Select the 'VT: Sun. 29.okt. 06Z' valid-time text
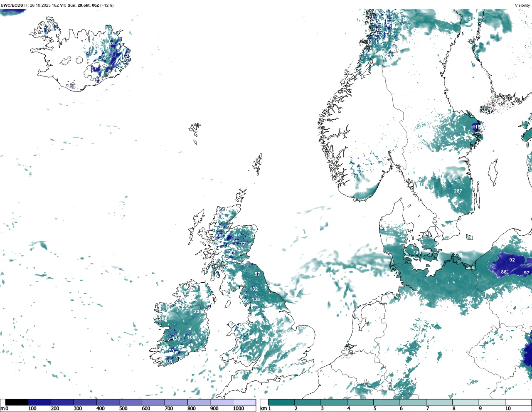532x412 pixels. 79,5
